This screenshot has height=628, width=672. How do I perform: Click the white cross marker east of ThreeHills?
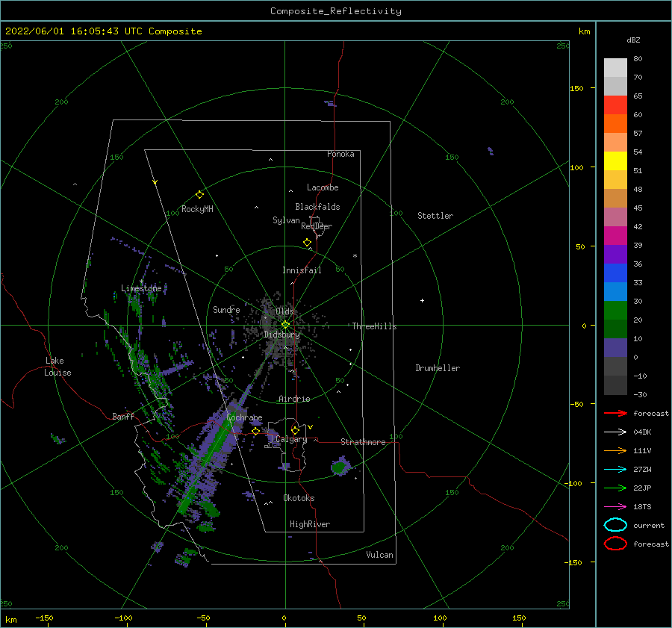(422, 300)
